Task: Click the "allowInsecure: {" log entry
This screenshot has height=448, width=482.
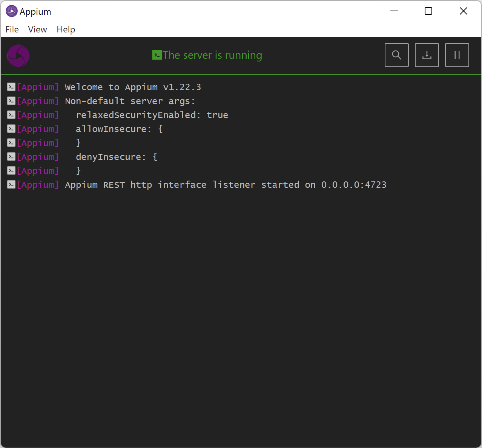Action: [x=119, y=129]
